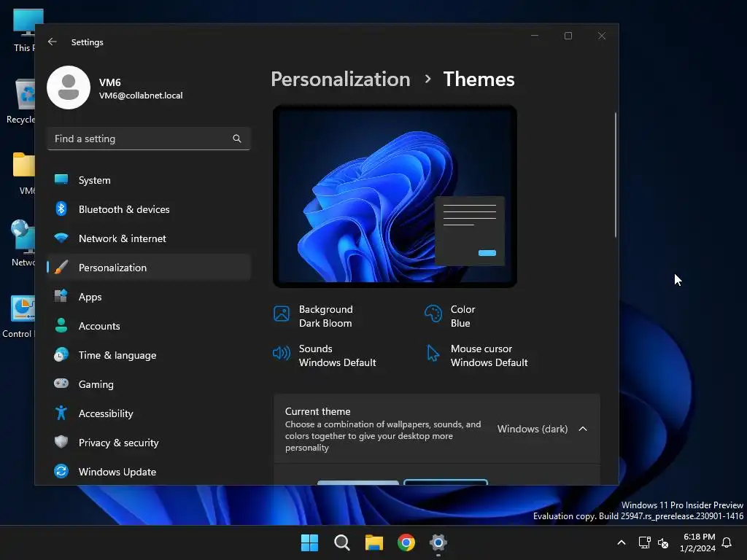Click the Apps icon in sidebar
Image resolution: width=747 pixels, height=560 pixels.
[61, 296]
